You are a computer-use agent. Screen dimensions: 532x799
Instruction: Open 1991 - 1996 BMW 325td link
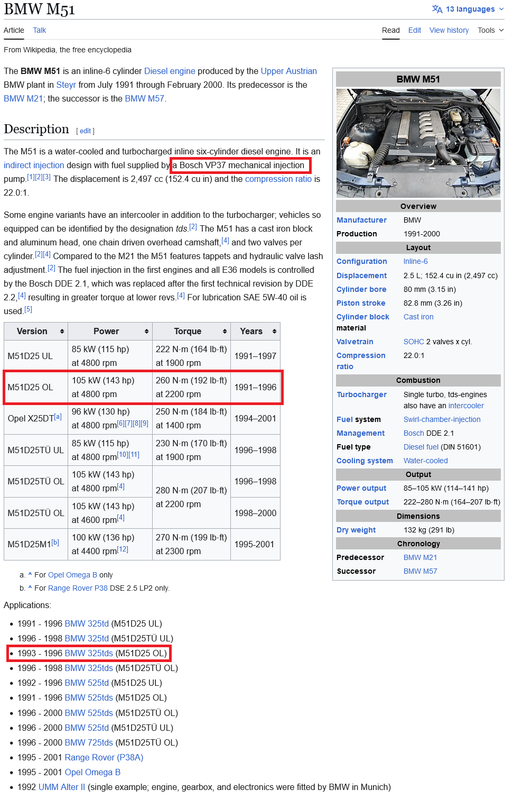click(87, 623)
